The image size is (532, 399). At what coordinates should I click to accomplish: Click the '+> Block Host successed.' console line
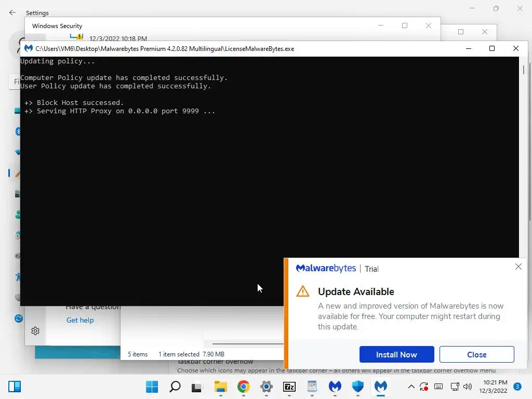(74, 103)
